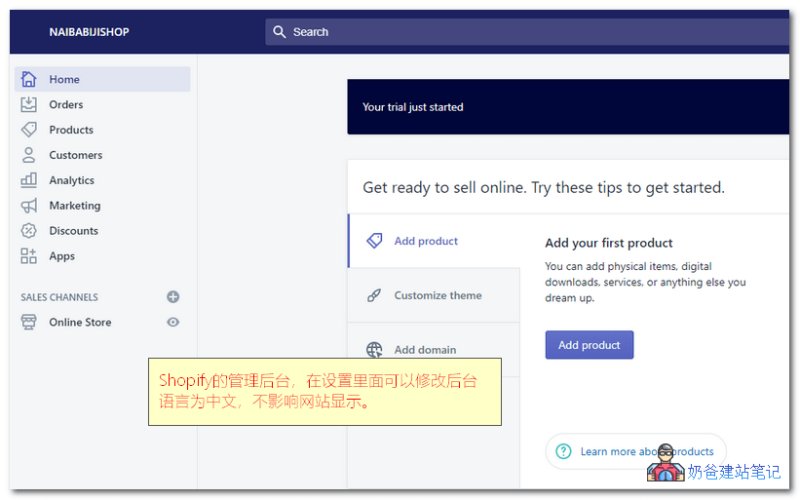Screen dimensions: 800x500
Task: Click the globe icon beside Add domain
Action: point(374,349)
